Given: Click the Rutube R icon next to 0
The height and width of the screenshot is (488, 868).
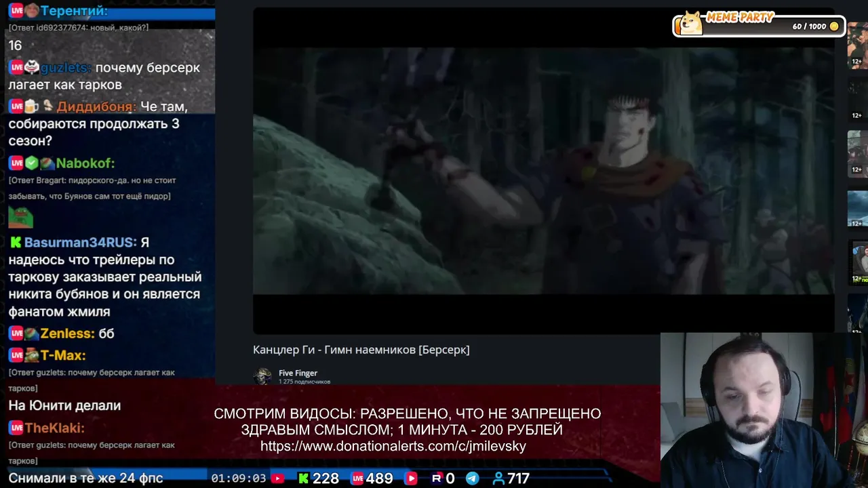Looking at the screenshot, I should [x=437, y=479].
